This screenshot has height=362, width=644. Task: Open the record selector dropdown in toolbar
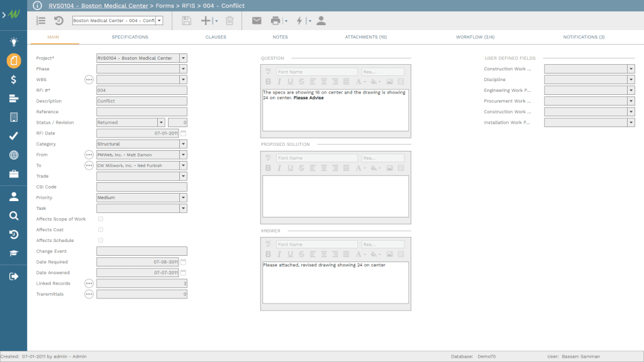coord(159,21)
